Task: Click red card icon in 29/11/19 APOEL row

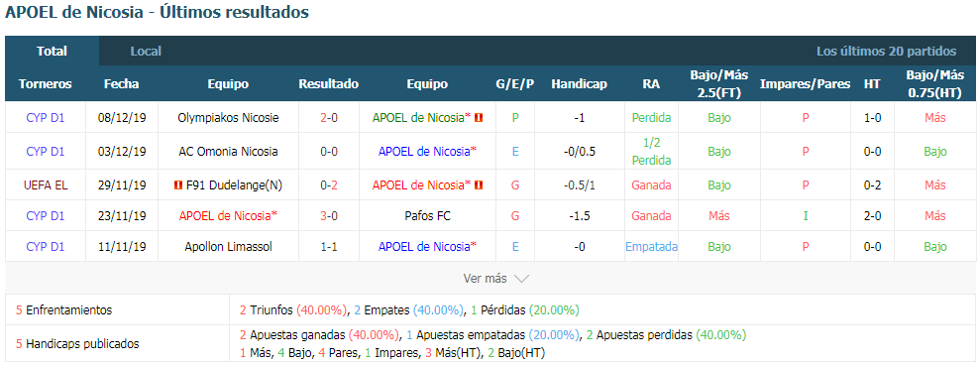Action: [480, 185]
